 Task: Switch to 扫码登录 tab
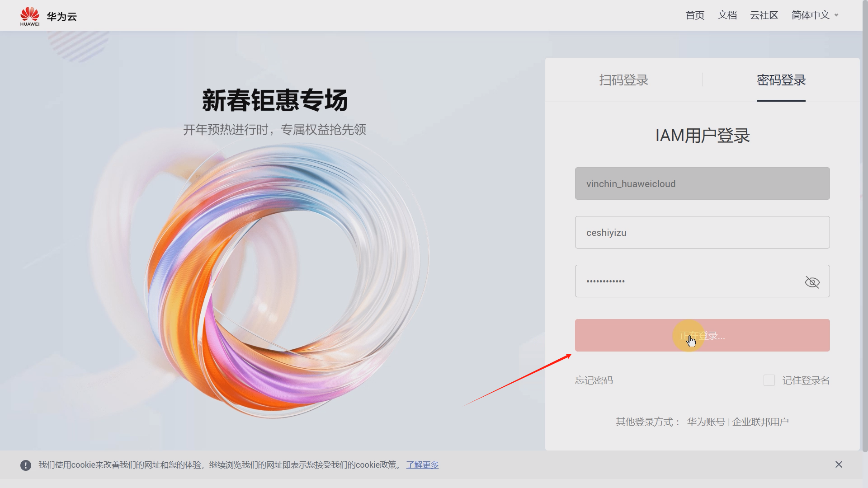coord(623,80)
